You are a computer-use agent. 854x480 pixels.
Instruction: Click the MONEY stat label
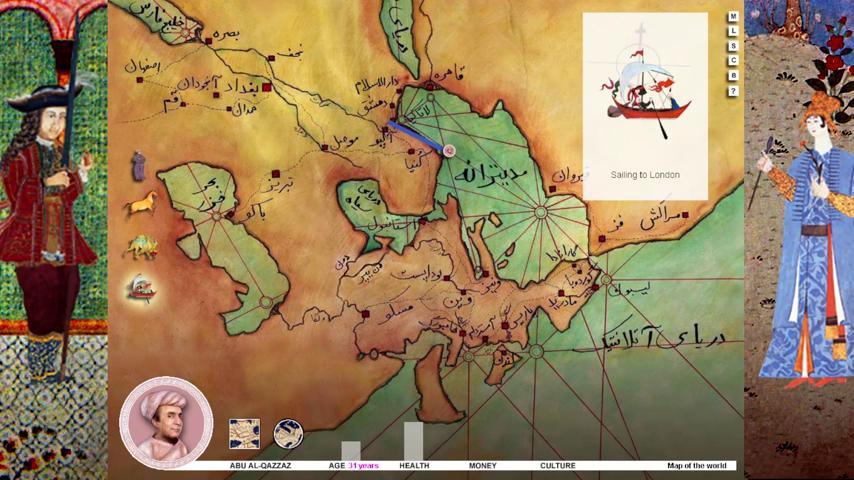click(x=482, y=466)
